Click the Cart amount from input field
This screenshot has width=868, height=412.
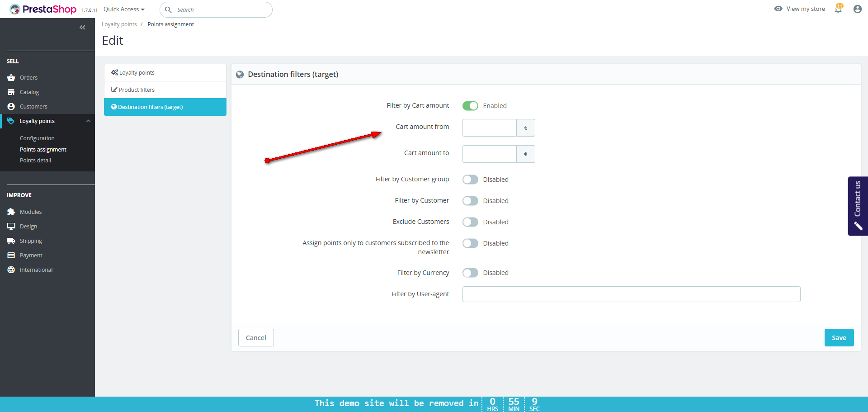[x=490, y=128]
